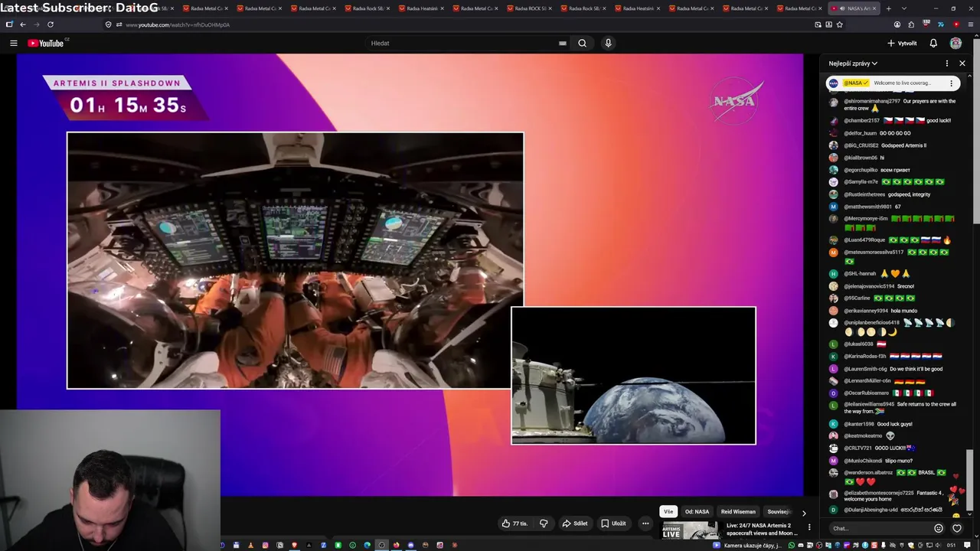Select the Související chip
The height and width of the screenshot is (551, 980).
[x=779, y=512]
